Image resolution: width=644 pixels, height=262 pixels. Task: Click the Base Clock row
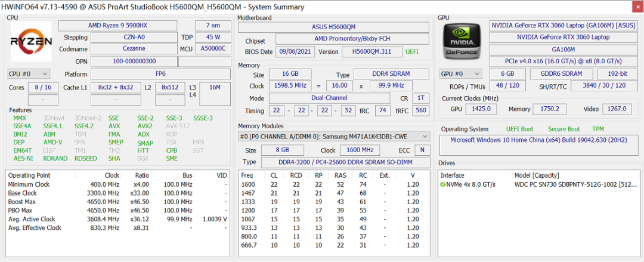pyautogui.click(x=117, y=193)
